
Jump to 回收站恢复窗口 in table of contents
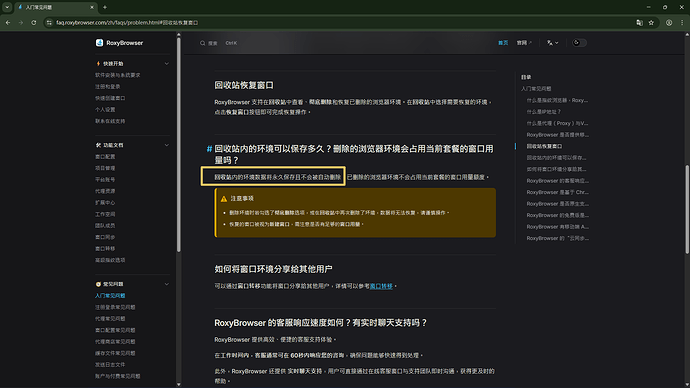544,146
